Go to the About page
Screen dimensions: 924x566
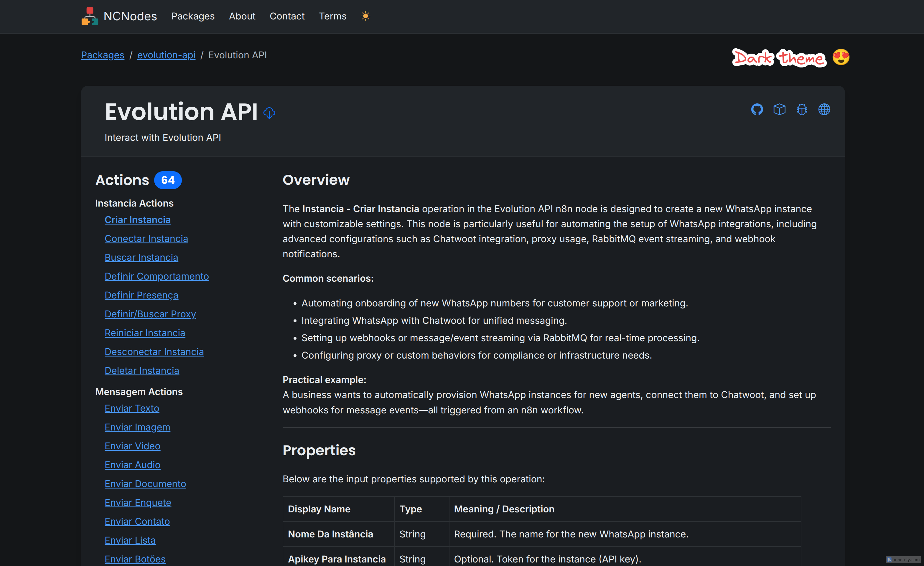242,16
